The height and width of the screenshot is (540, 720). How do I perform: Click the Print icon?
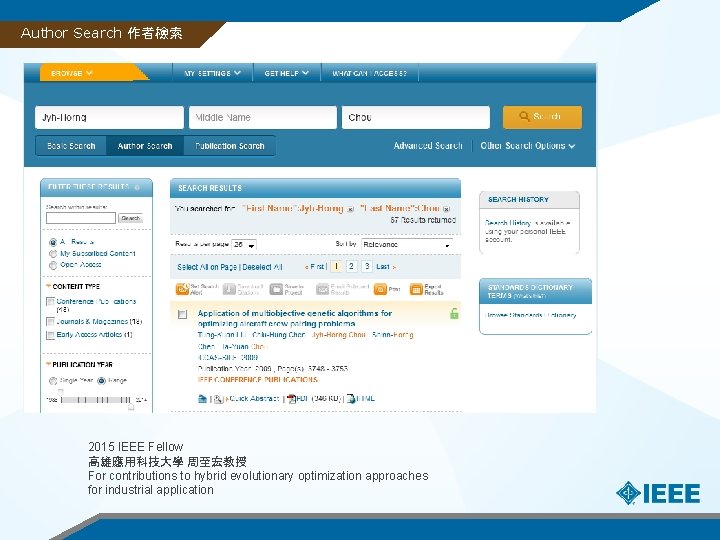click(380, 289)
